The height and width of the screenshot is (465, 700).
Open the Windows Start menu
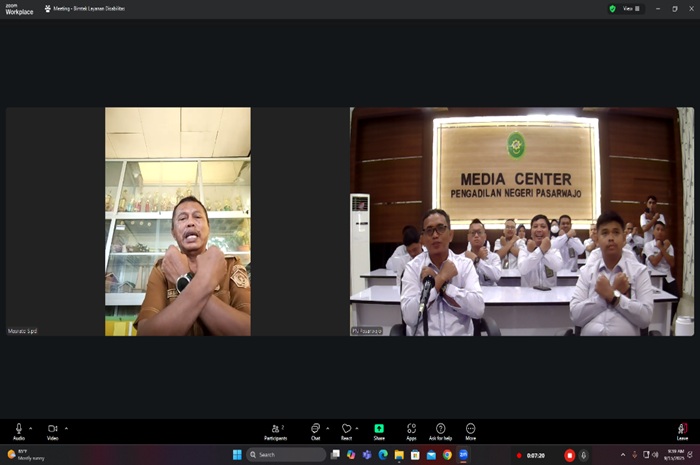pos(237,455)
